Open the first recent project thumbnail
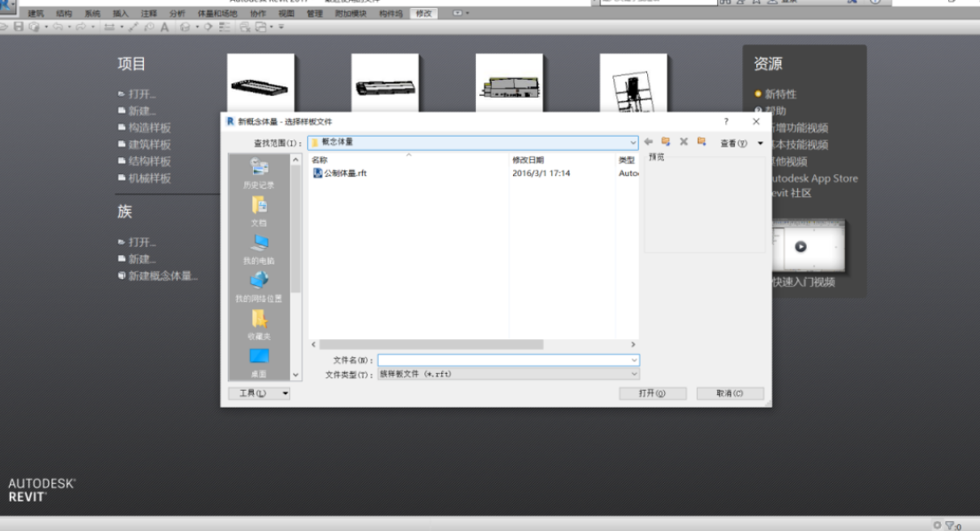Screen dimensions: 980x531 (x=261, y=83)
